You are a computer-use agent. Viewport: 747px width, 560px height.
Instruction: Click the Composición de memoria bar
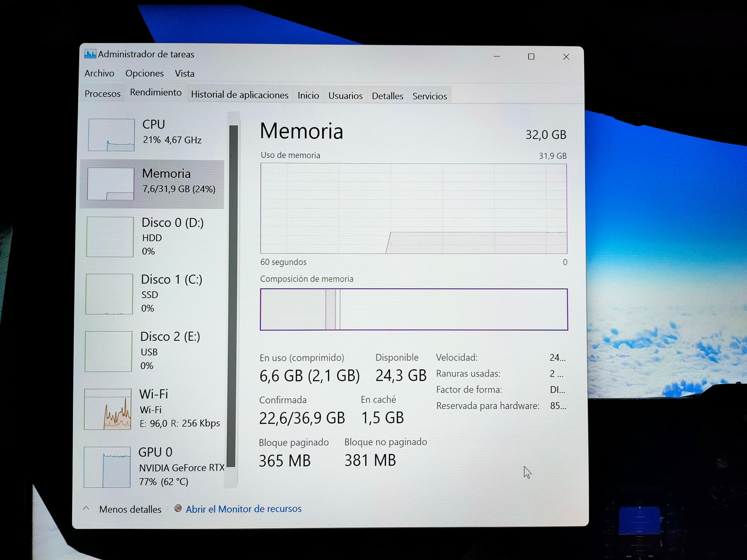point(414,309)
